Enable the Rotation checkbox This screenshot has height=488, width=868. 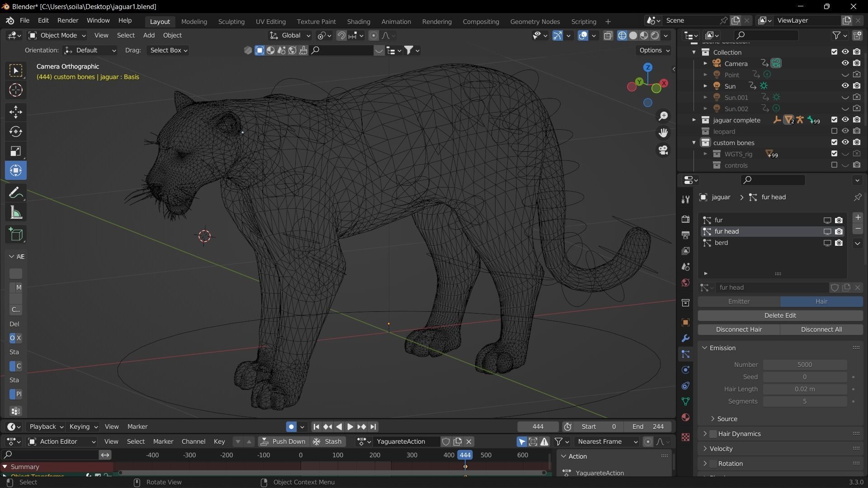[x=713, y=464]
